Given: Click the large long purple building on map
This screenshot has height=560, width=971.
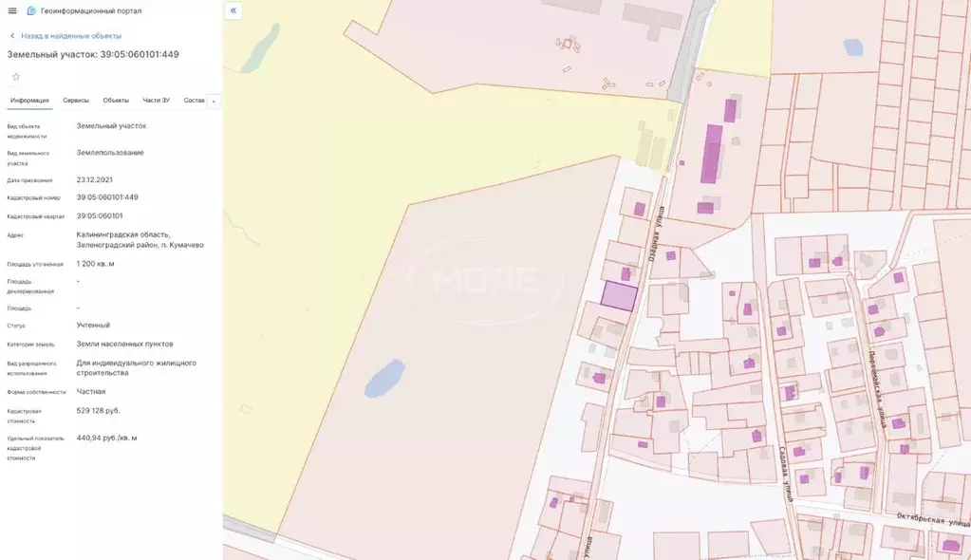Looking at the screenshot, I should 712,155.
